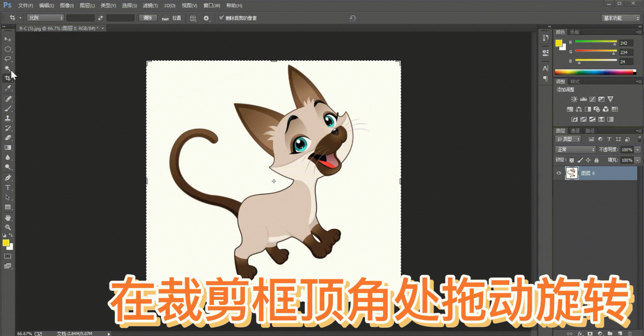Add a Brightness/Contrast adjustment

point(574,99)
